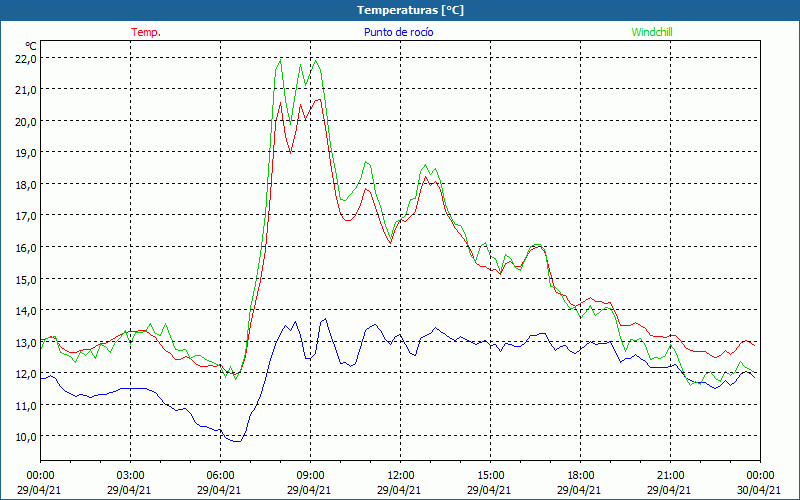Click the 12:00 time axis label
Viewport: 800px width, 500px height.
coord(401,476)
